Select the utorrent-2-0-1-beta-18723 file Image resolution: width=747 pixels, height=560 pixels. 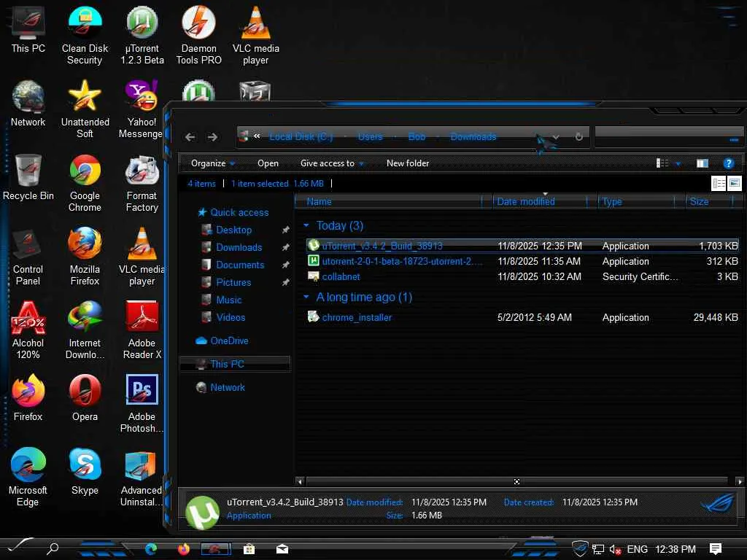(x=522, y=262)
